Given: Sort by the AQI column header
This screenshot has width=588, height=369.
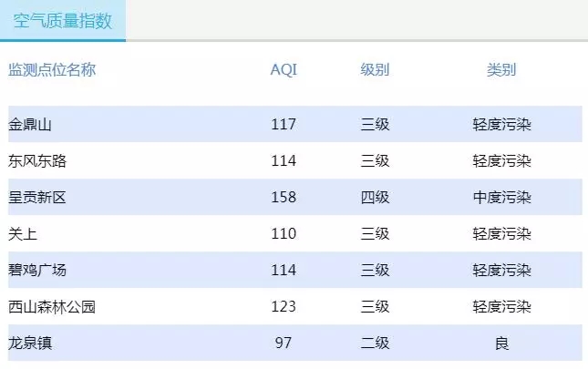Looking at the screenshot, I should click(x=284, y=70).
